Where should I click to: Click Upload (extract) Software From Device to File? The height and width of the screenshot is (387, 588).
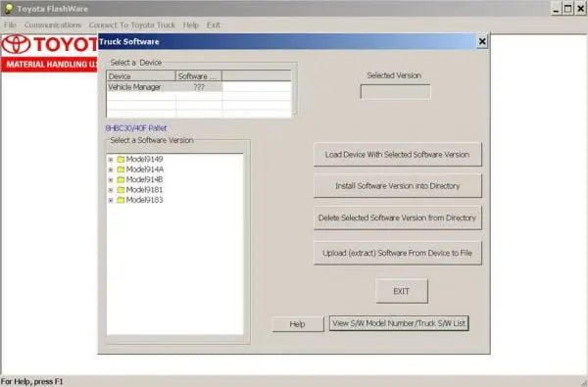point(398,253)
